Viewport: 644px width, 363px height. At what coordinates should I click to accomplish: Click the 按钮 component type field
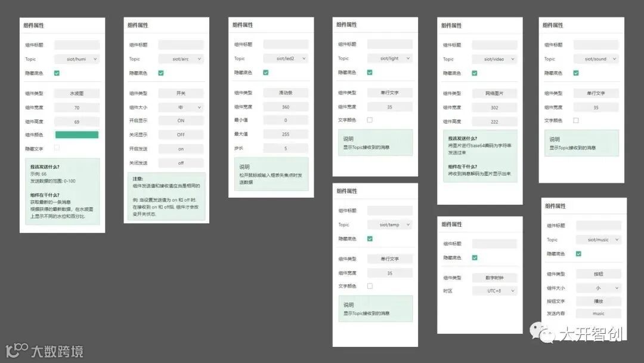(x=599, y=274)
